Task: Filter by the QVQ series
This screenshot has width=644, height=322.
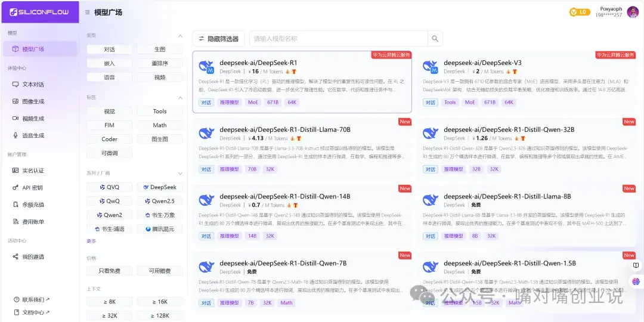Action: click(x=109, y=187)
